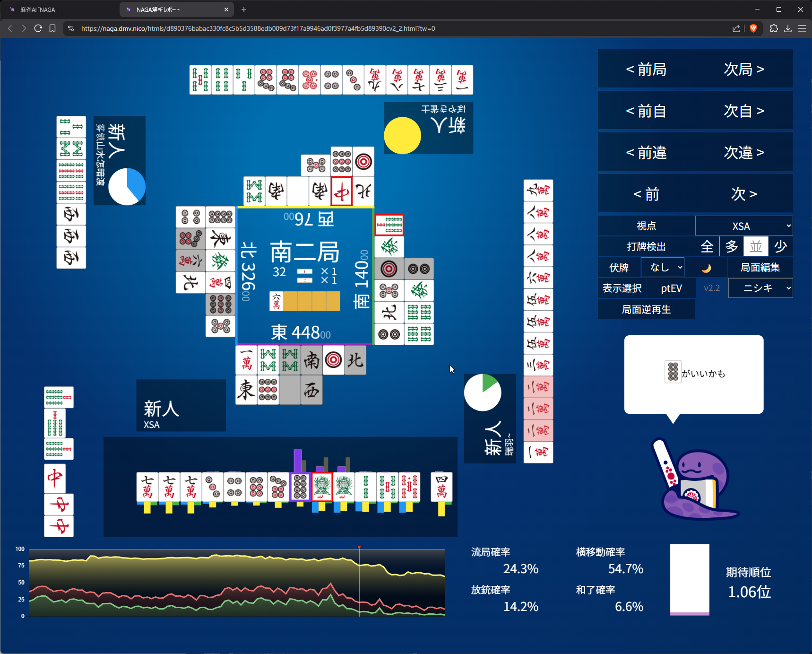The height and width of the screenshot is (654, 812).
Task: Open the Brave Shields icon
Action: pos(753,28)
